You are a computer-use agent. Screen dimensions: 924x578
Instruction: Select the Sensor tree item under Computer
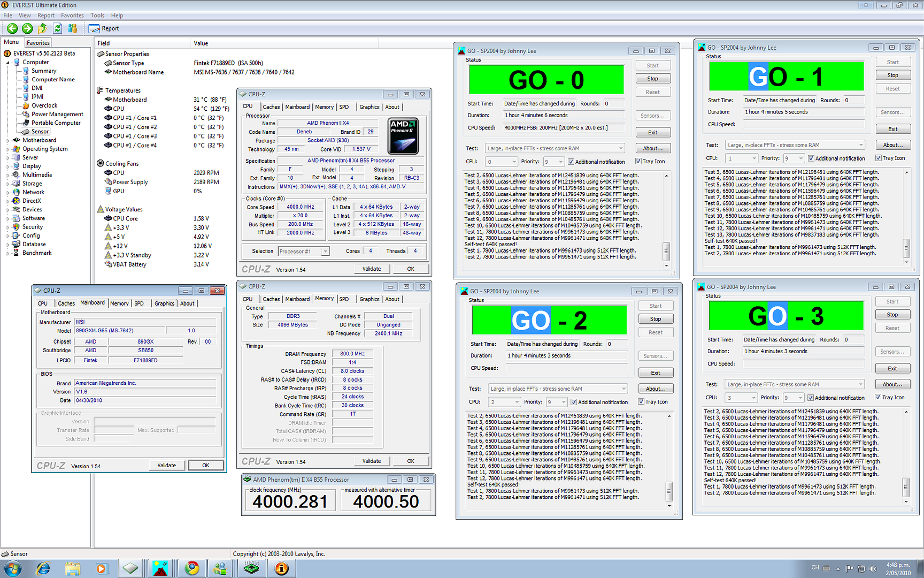(40, 132)
